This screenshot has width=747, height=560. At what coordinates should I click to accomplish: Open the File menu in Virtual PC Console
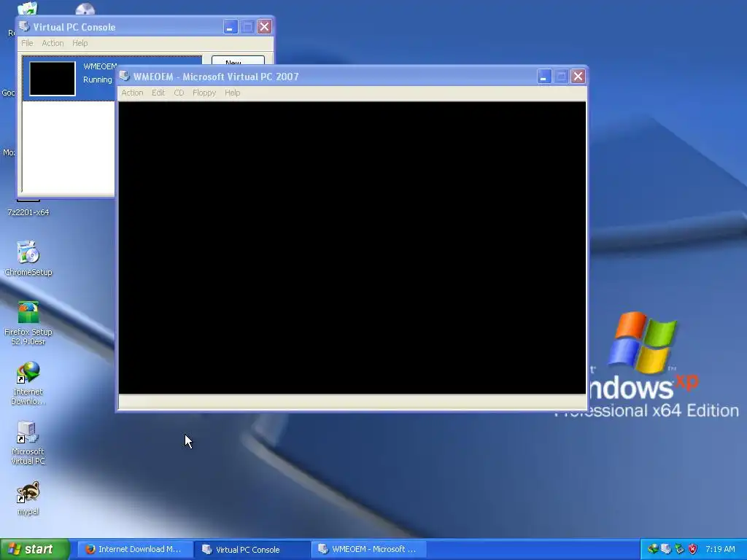[27, 43]
